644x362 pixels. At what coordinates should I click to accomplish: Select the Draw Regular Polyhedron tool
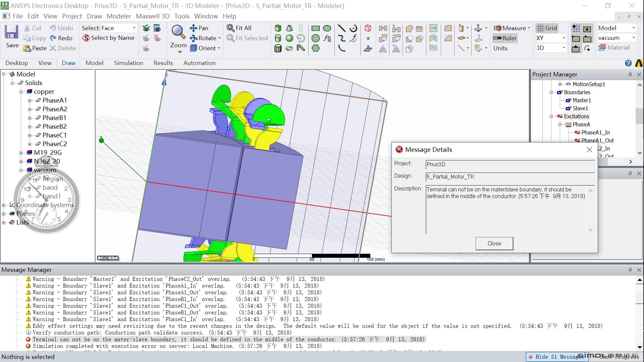click(278, 48)
